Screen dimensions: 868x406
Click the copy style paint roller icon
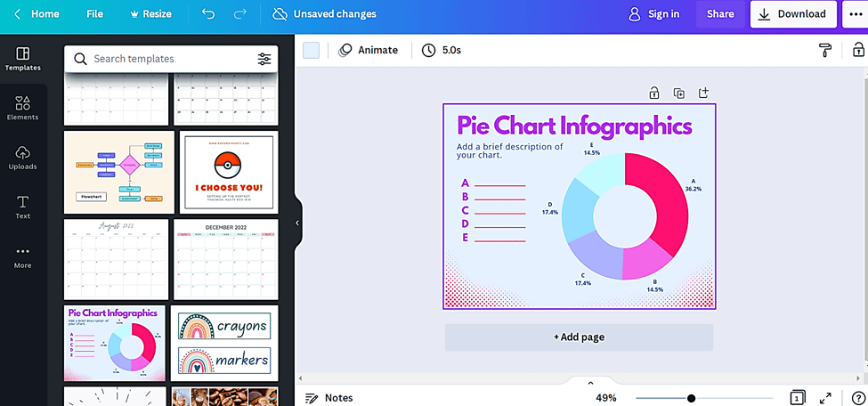(x=825, y=50)
